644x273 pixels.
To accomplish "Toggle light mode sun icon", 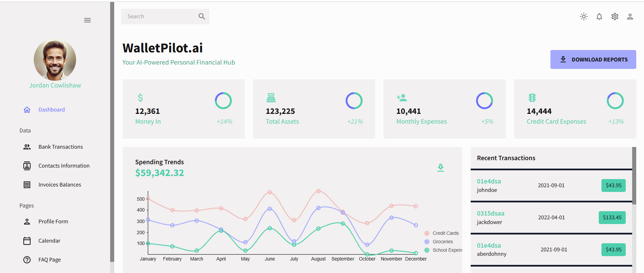I will pyautogui.click(x=584, y=17).
